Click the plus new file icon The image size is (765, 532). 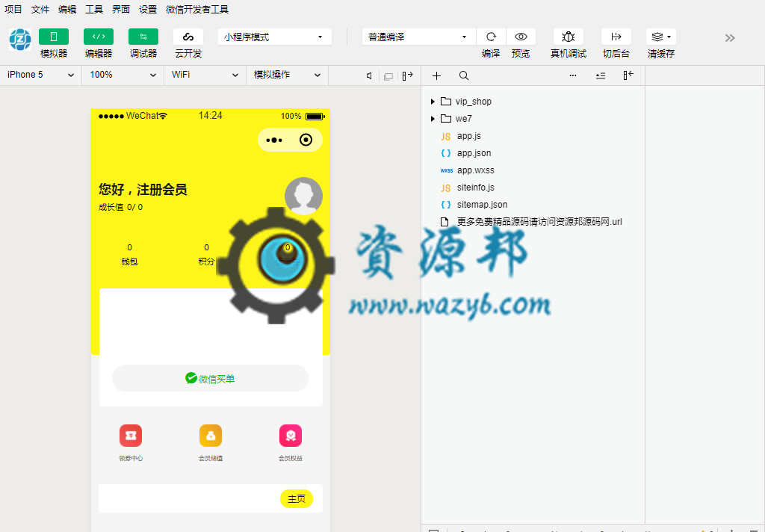click(x=436, y=75)
